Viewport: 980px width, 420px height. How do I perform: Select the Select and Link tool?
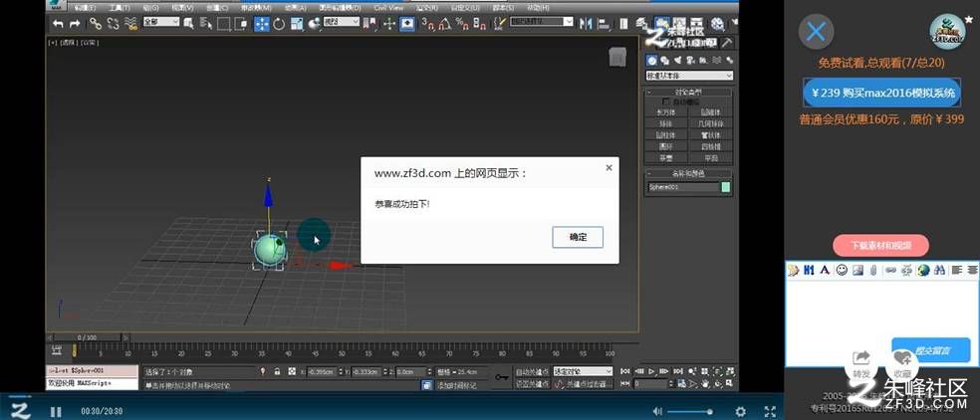click(x=95, y=24)
